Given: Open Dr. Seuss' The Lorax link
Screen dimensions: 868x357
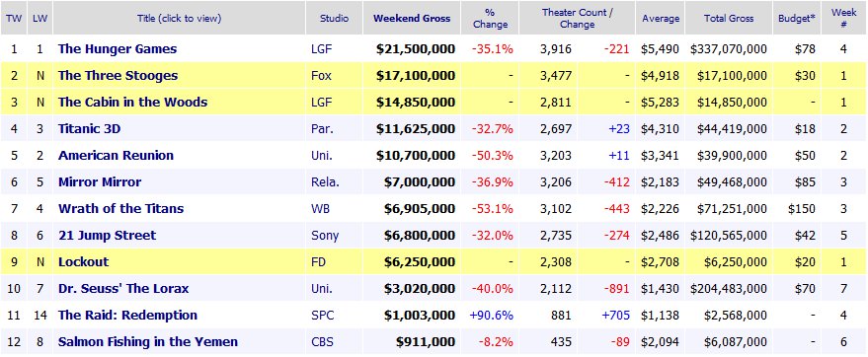Looking at the screenshot, I should tap(123, 289).
